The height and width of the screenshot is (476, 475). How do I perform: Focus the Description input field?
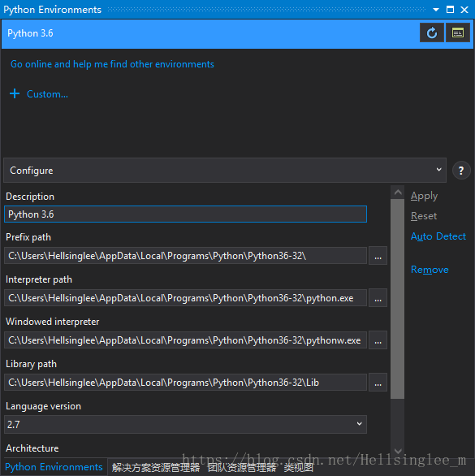185,214
